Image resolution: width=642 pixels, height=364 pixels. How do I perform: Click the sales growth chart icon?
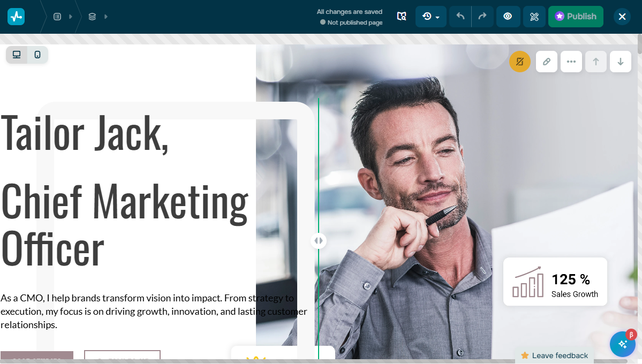tap(528, 282)
